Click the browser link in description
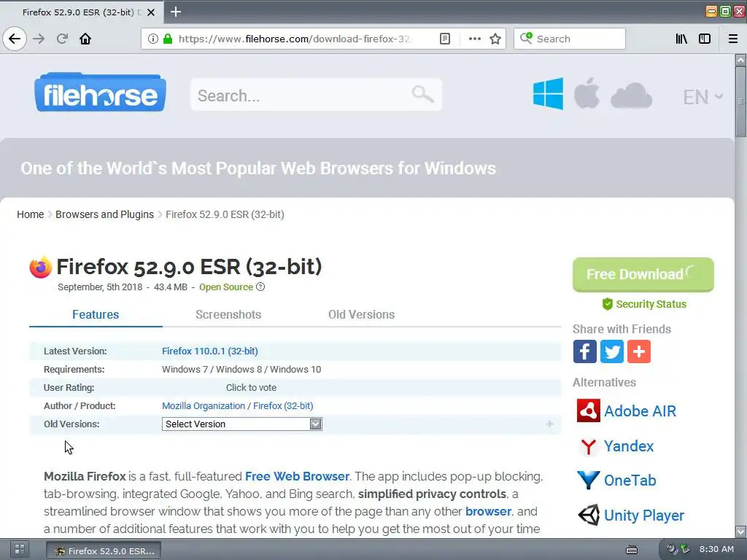Screen dimensions: 747x560 pyautogui.click(x=488, y=511)
